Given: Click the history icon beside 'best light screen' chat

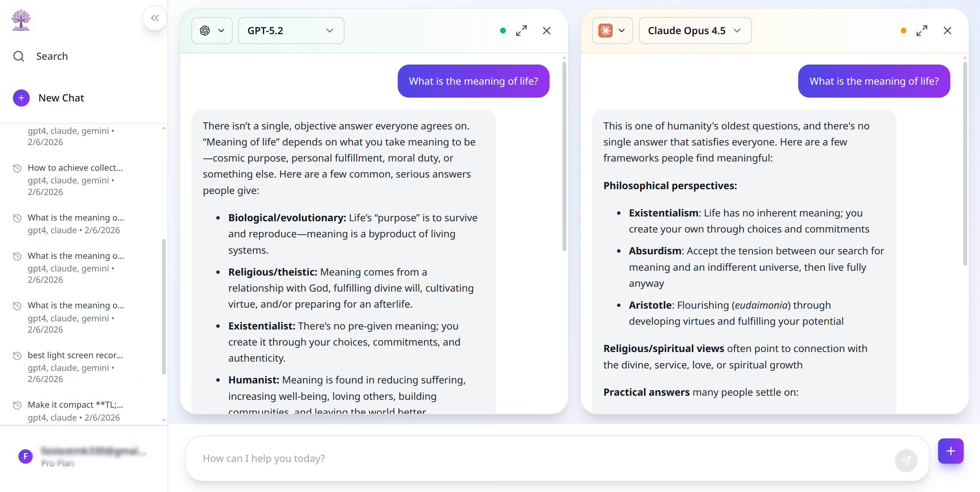Looking at the screenshot, I should tap(17, 356).
